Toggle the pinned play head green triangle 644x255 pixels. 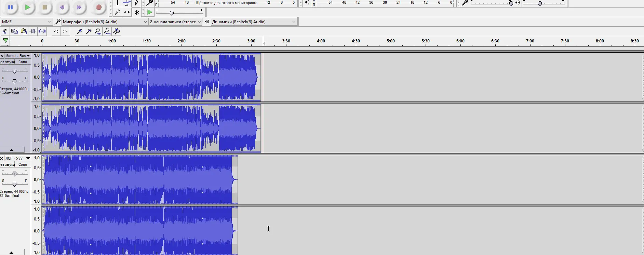(x=5, y=41)
